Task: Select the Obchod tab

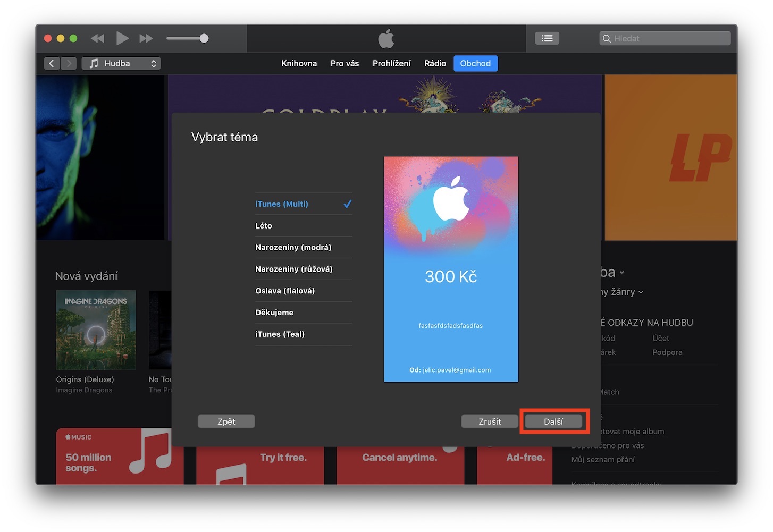Action: pos(475,63)
